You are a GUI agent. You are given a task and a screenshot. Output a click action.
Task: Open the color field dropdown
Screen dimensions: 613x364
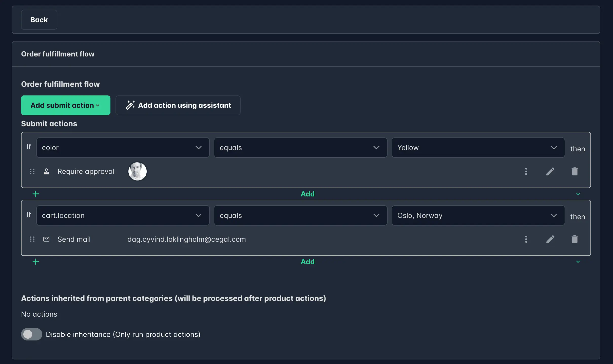(x=123, y=148)
